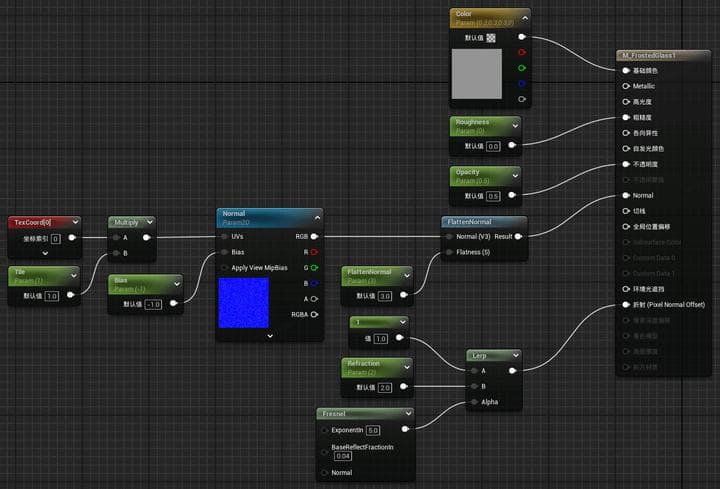Viewport: 720px width, 489px height.
Task: Edit the BaseReflectFractionIn 0.04 field
Action: (x=343, y=456)
